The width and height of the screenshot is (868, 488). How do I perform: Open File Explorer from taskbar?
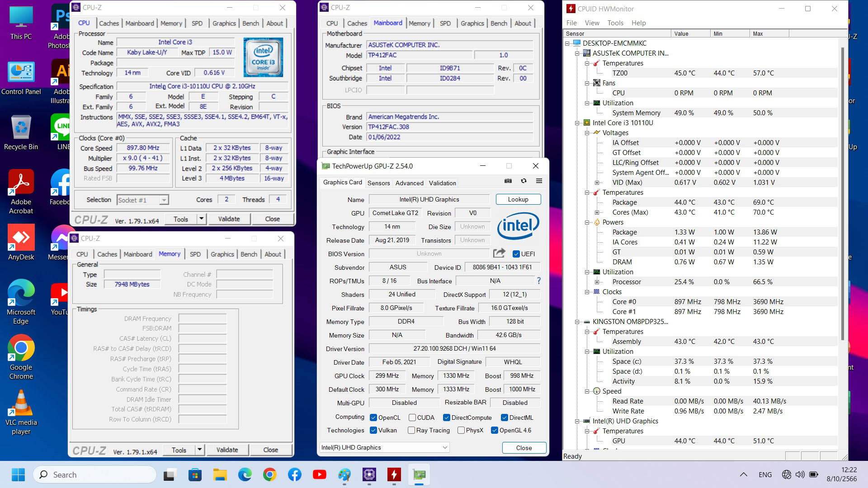point(220,474)
